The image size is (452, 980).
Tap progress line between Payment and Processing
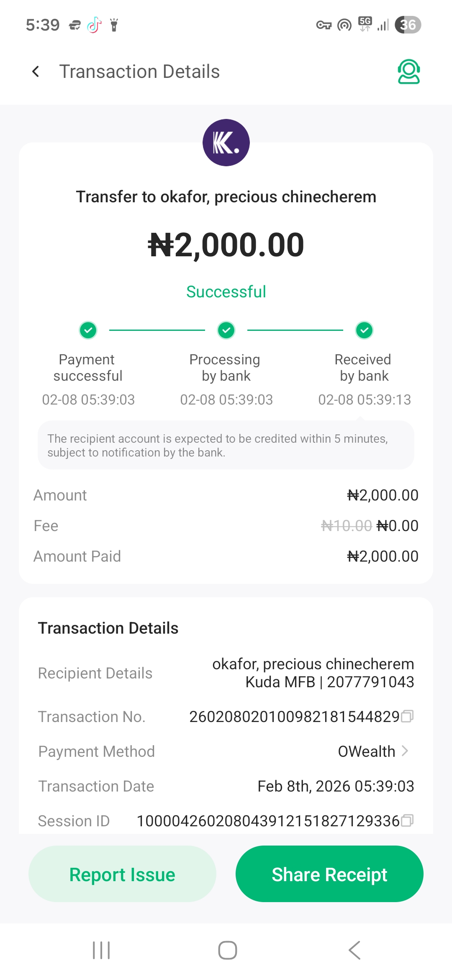157,330
